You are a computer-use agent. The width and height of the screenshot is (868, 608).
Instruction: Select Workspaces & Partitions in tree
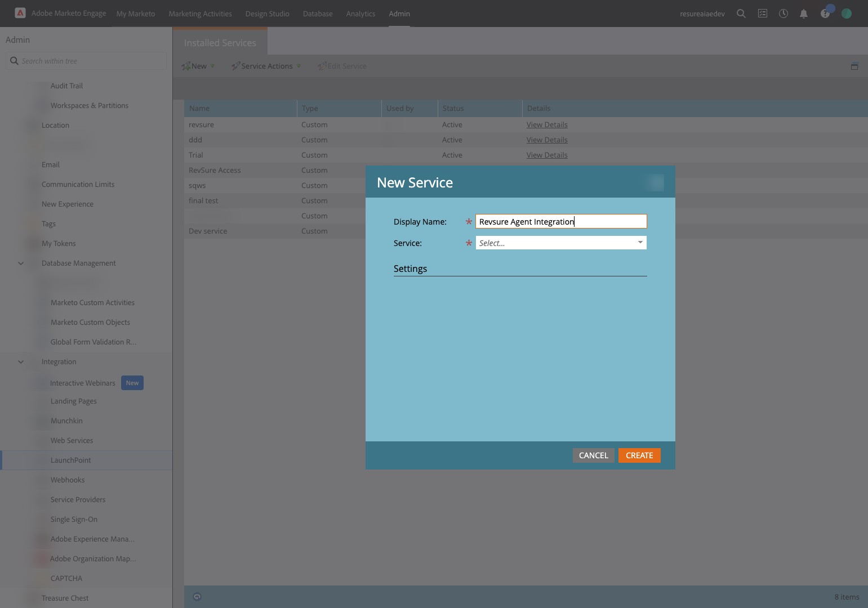tap(89, 105)
